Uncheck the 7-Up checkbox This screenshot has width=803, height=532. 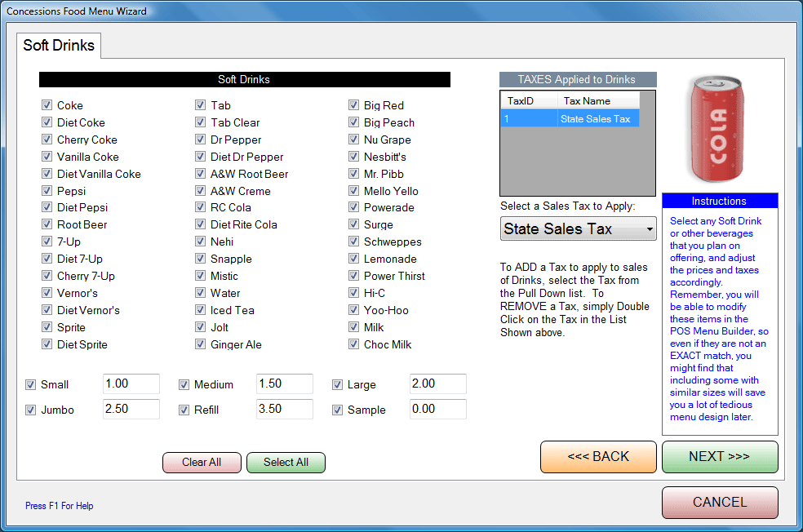click(47, 242)
